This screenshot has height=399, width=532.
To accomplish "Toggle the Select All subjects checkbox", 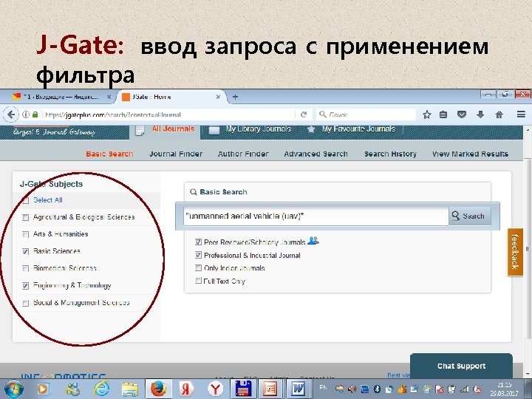I will coord(26,200).
